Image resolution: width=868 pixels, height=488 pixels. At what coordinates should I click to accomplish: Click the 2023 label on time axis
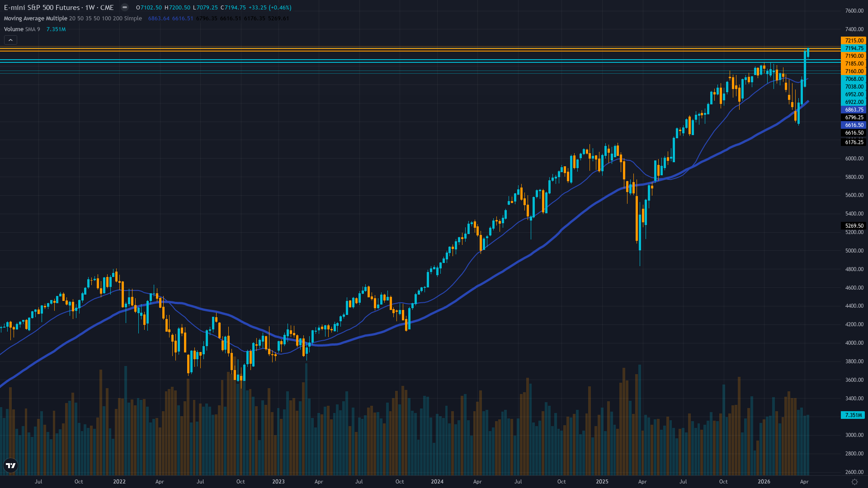tap(278, 482)
